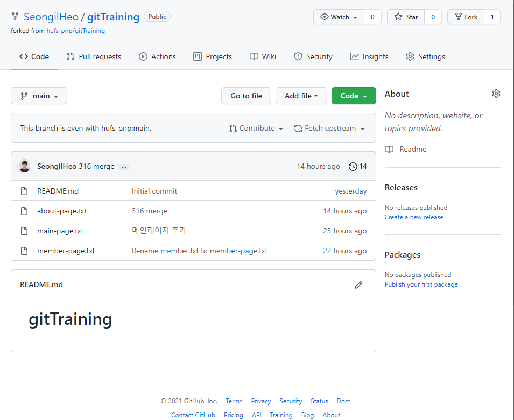Open the About footer link

[332, 415]
